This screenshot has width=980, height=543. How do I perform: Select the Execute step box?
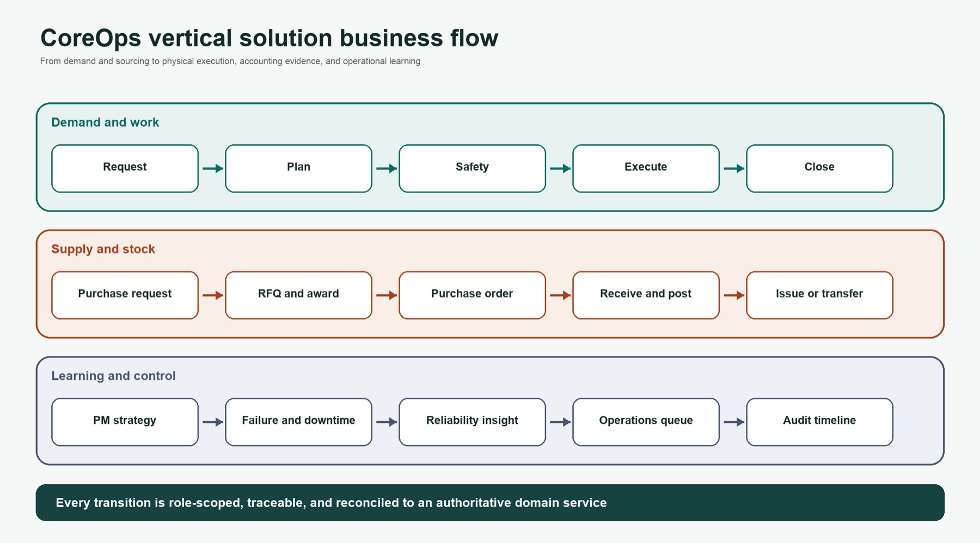coord(646,168)
